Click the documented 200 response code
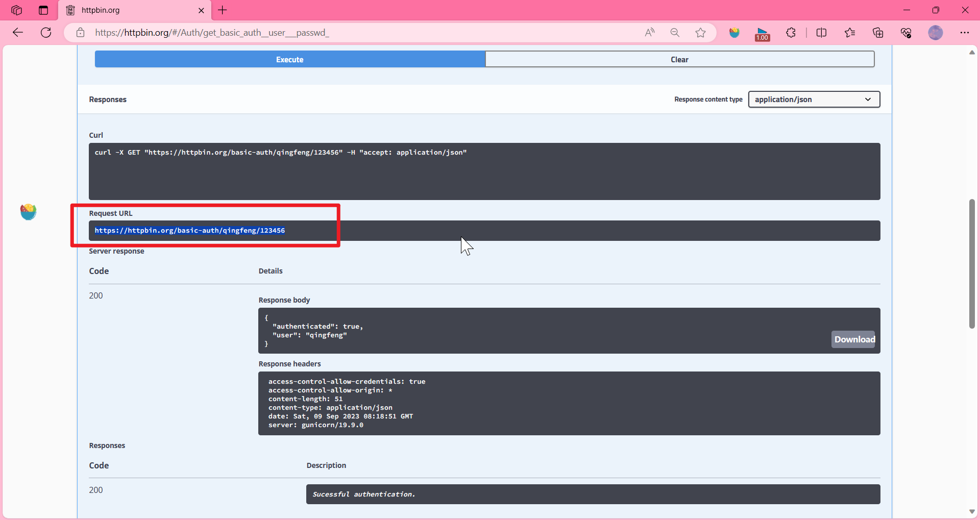 [96, 490]
